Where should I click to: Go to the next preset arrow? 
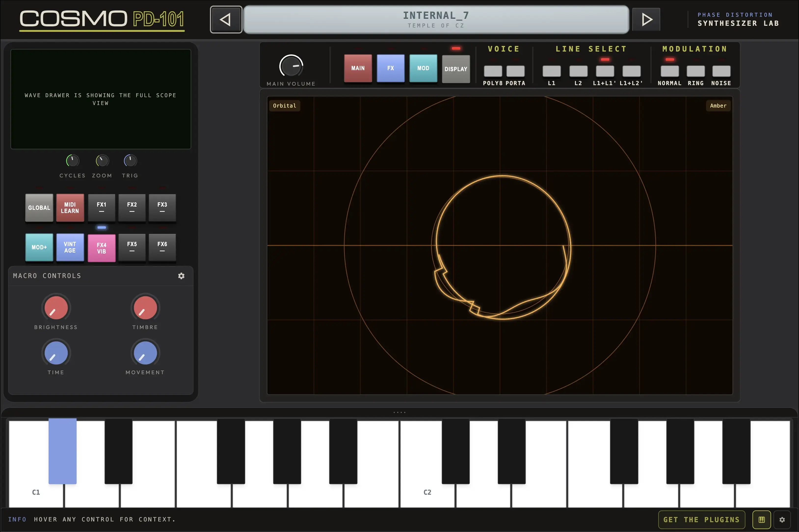[x=646, y=19]
